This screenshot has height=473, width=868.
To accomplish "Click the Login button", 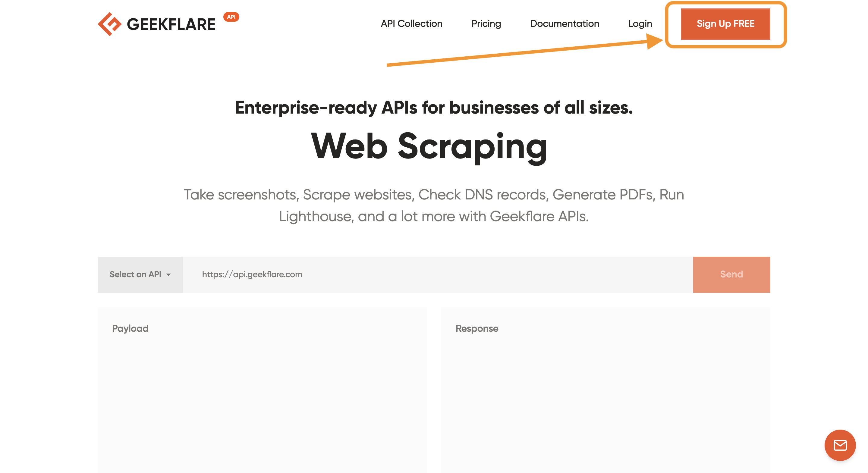I will pyautogui.click(x=640, y=23).
